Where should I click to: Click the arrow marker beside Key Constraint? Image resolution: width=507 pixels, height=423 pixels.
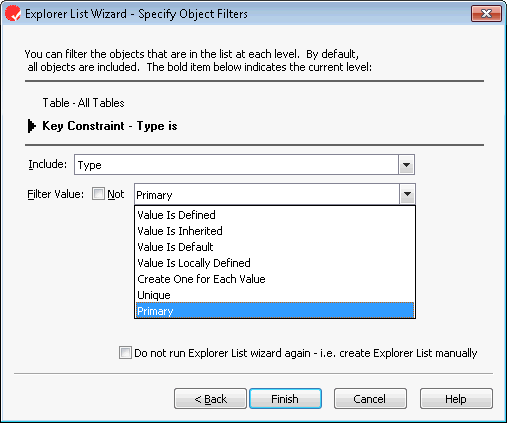tap(32, 126)
